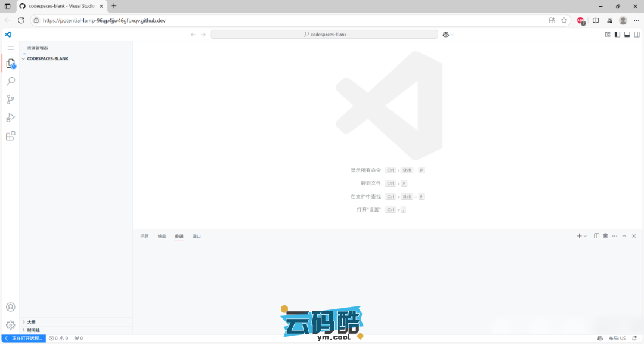Open the Search view in activity bar
This screenshot has height=344, width=644.
click(10, 81)
